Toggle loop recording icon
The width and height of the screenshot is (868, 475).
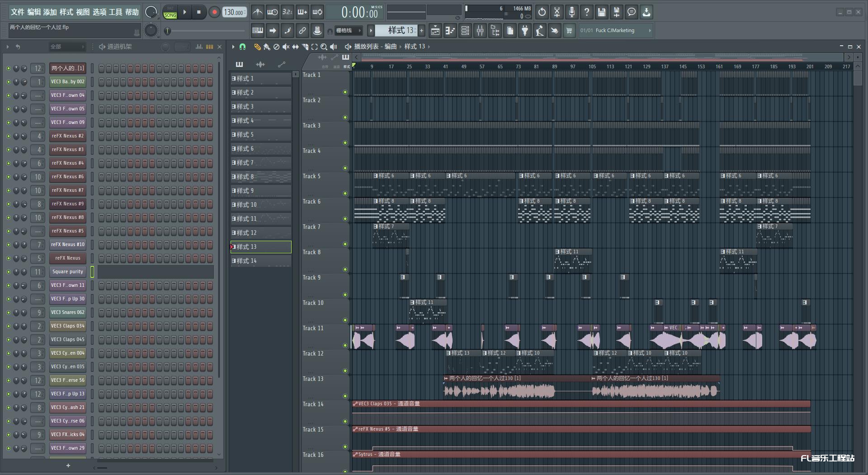[317, 12]
